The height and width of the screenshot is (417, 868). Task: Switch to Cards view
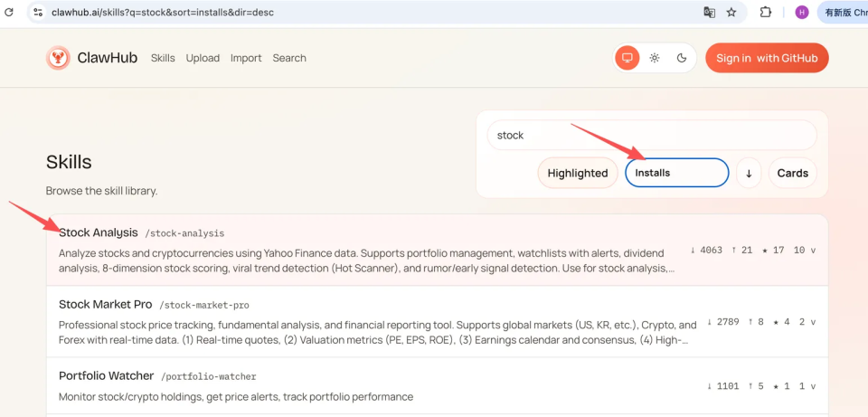point(792,173)
